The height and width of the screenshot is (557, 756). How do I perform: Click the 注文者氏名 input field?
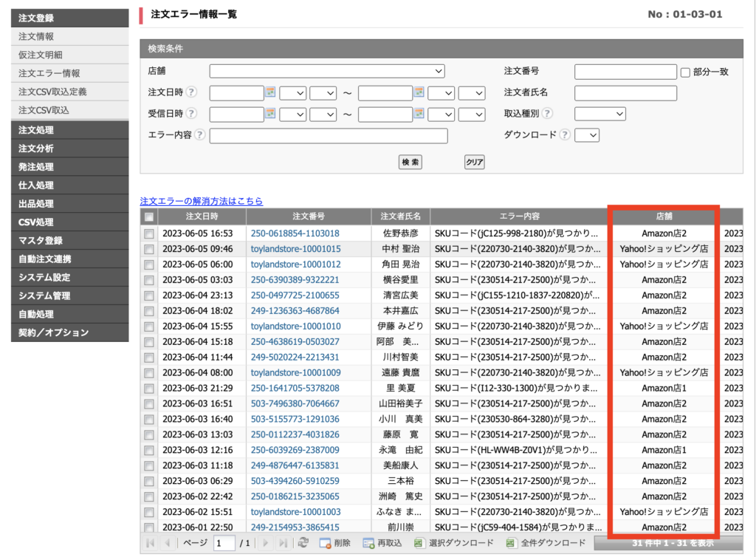click(626, 93)
